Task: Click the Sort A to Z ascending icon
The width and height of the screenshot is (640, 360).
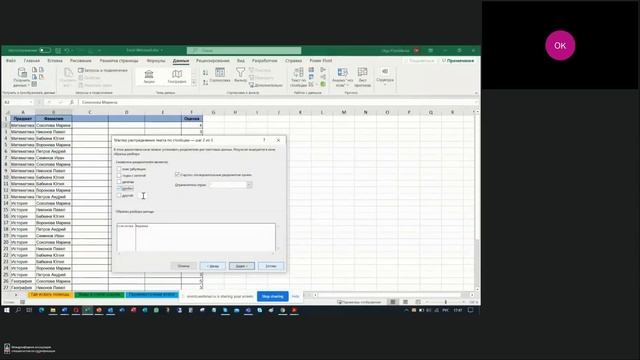Action: 205,73
